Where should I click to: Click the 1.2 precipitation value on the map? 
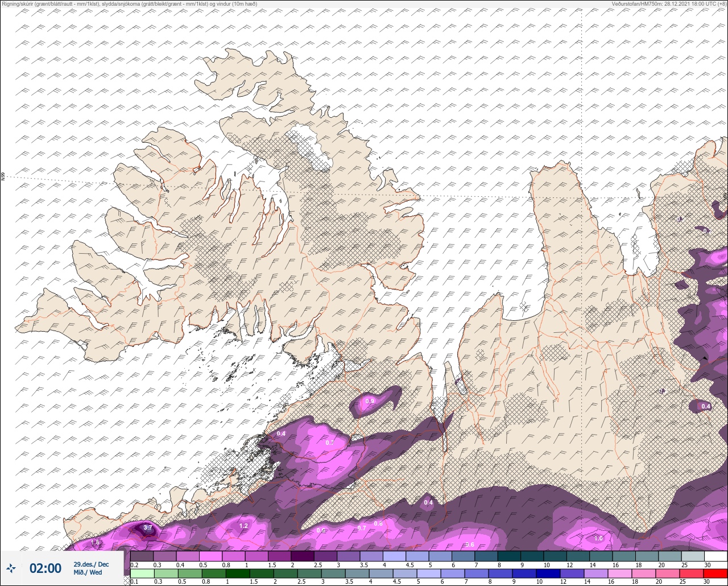[x=243, y=526]
